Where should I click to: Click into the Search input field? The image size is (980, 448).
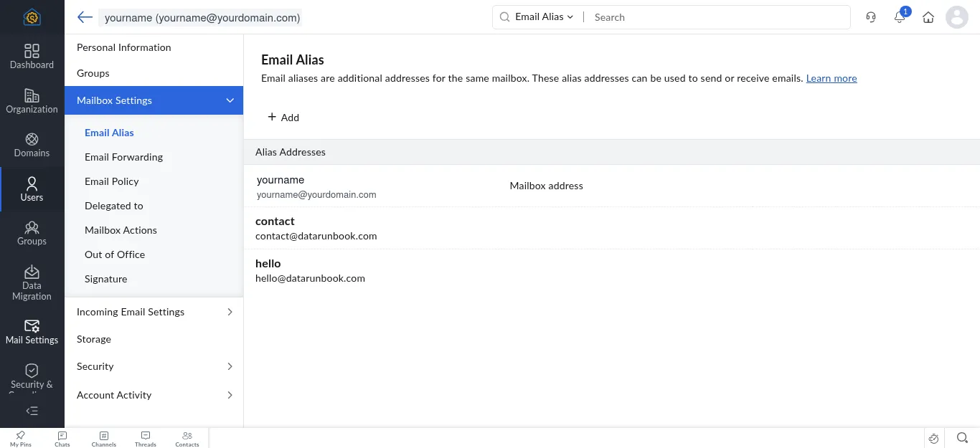pos(717,17)
